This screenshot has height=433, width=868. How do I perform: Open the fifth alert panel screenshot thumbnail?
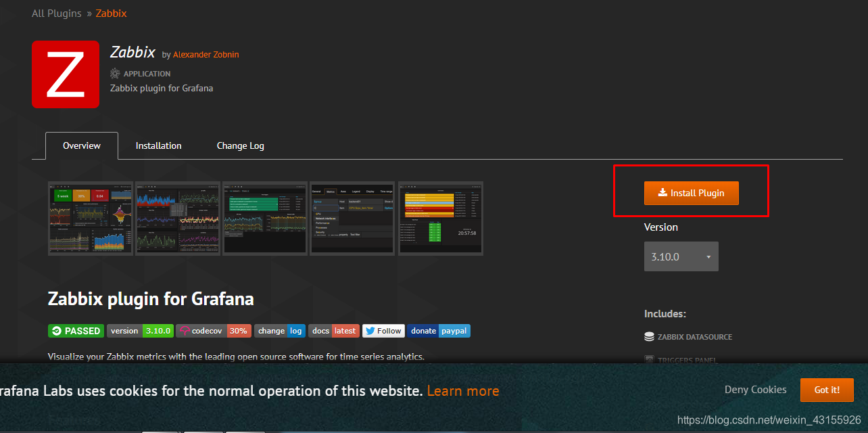coord(441,218)
